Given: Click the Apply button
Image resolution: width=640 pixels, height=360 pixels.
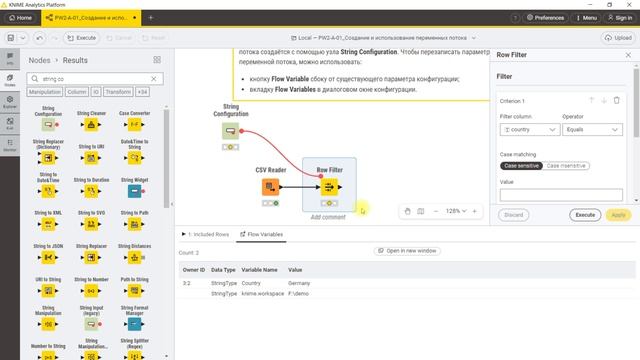Looking at the screenshot, I should 618,215.
